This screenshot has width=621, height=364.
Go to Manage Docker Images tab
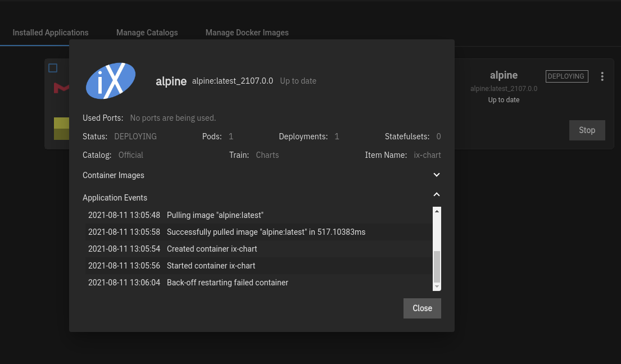tap(247, 33)
